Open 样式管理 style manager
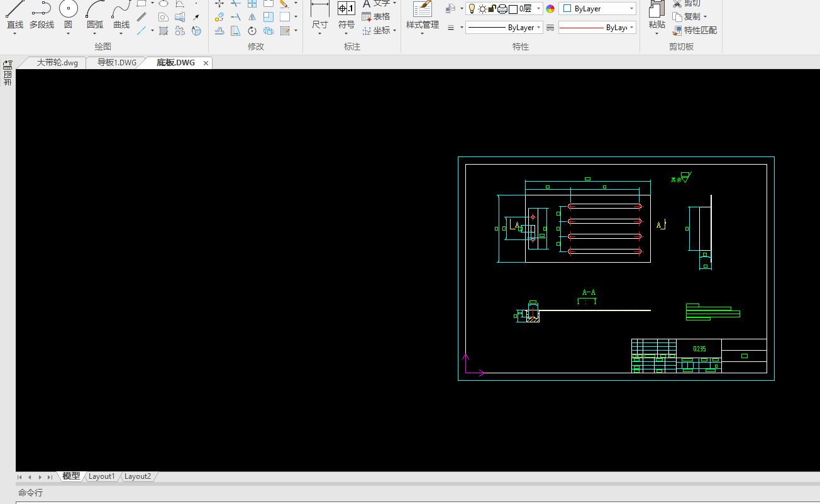This screenshot has height=504, width=820. (422, 14)
